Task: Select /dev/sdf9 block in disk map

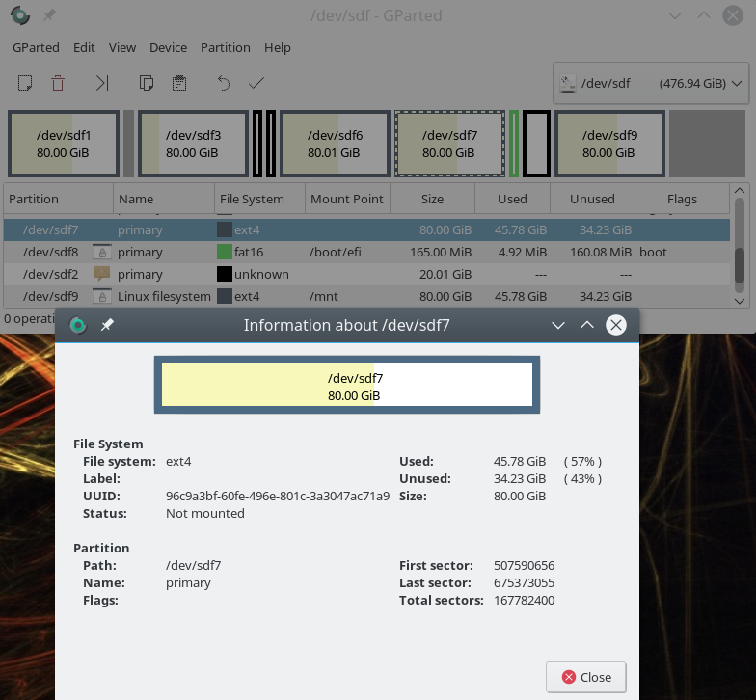Action: 609,144
